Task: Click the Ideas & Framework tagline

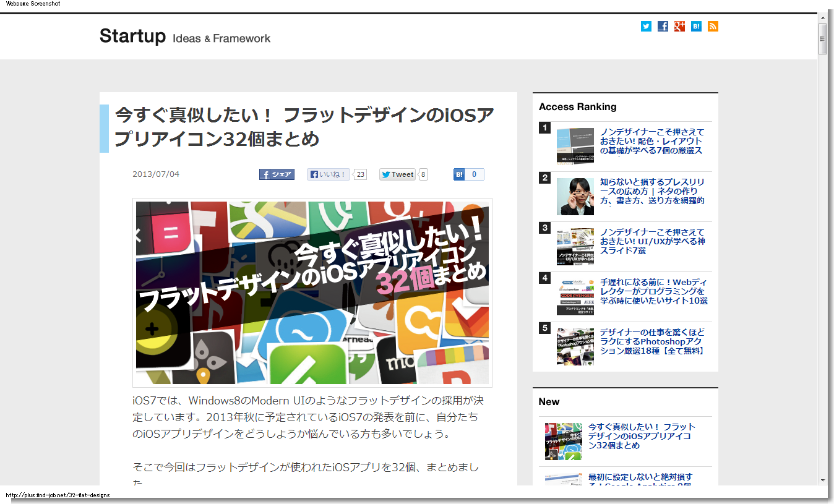Action: tap(221, 38)
